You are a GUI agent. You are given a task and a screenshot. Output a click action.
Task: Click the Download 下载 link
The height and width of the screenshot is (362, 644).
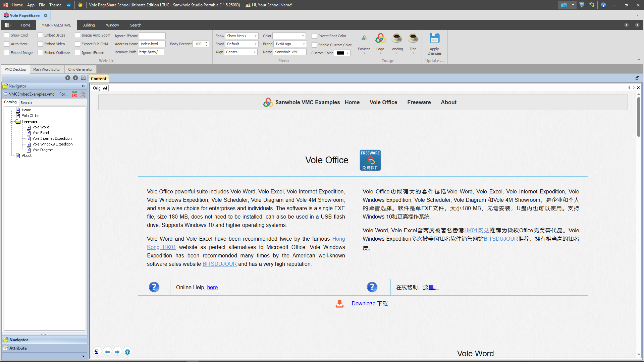(x=369, y=304)
